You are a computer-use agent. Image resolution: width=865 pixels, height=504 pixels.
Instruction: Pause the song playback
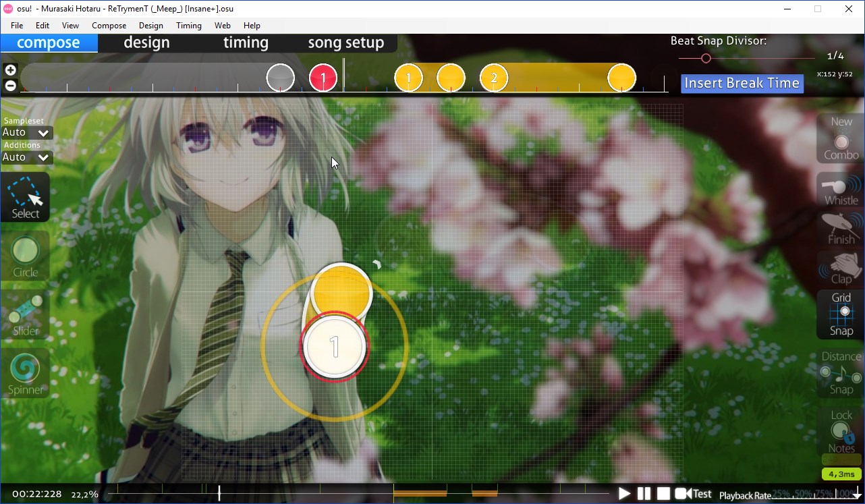(x=644, y=494)
